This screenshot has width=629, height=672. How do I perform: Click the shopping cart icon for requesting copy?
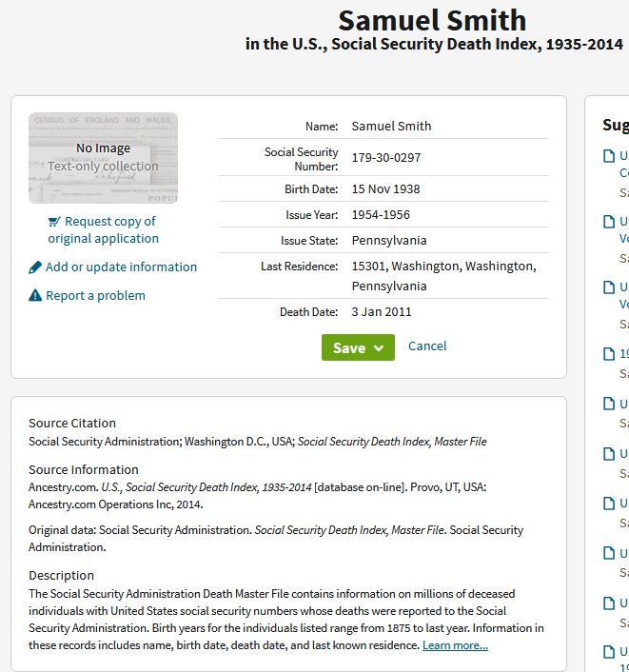(54, 222)
